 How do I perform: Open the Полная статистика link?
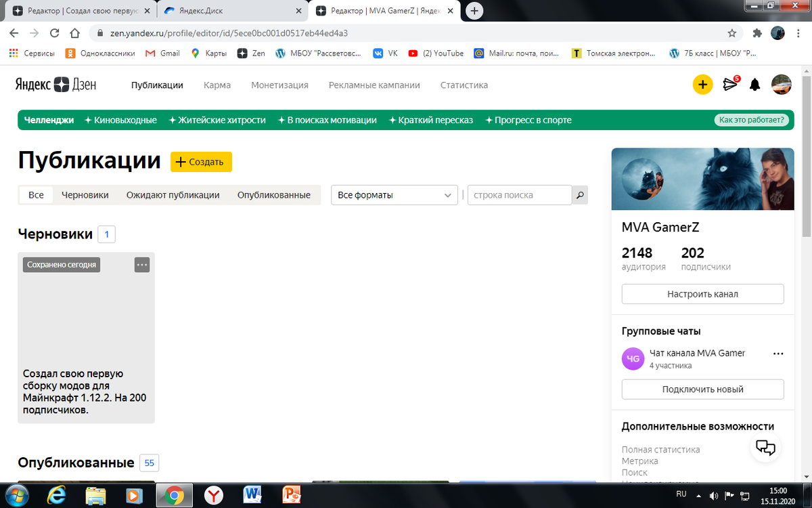(661, 450)
